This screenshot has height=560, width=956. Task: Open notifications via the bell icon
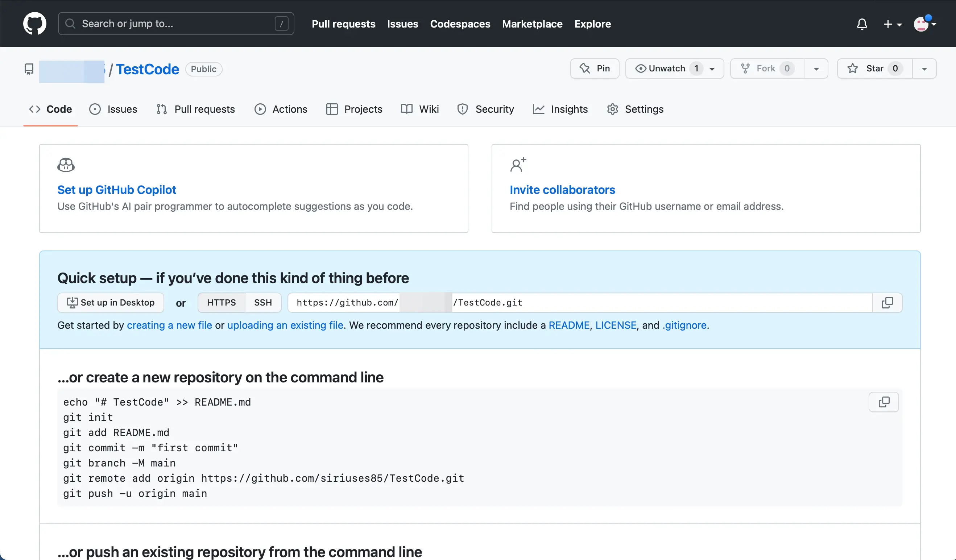click(x=862, y=24)
